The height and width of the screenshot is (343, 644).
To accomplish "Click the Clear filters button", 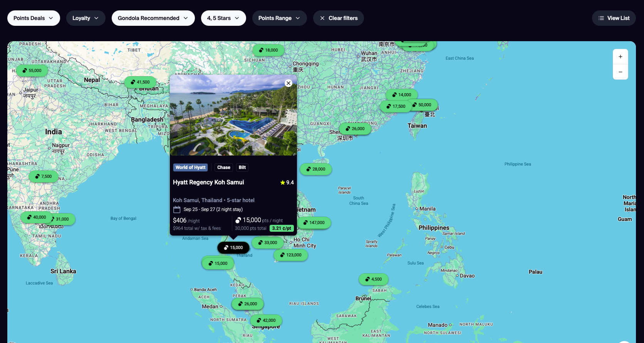I will tap(338, 18).
